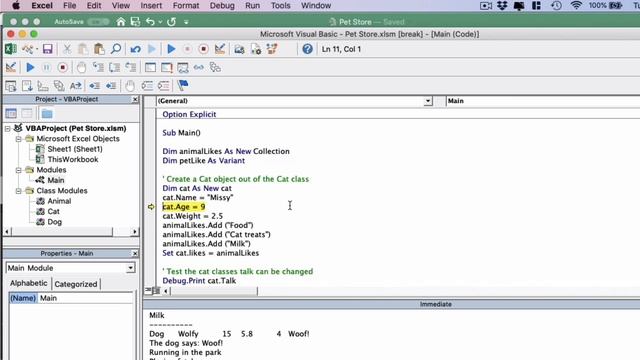Toggle AutoSave switch in Excel window
Screen dimensions: 640x360
(x=98, y=22)
